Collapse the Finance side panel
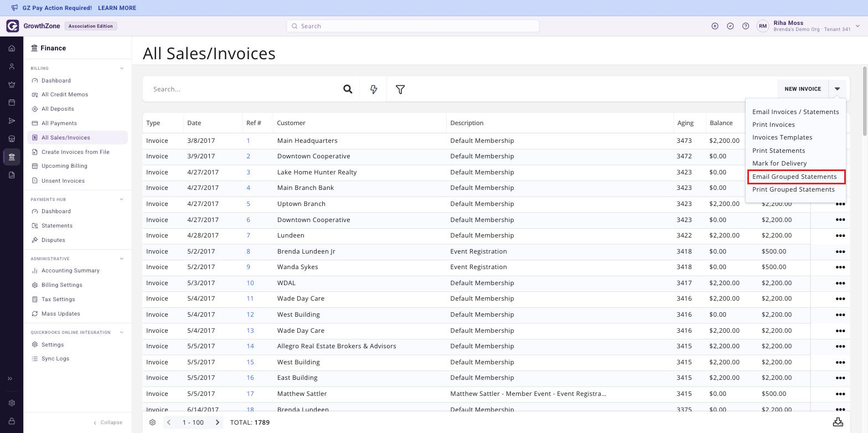The width and height of the screenshot is (868, 433). pyautogui.click(x=107, y=422)
